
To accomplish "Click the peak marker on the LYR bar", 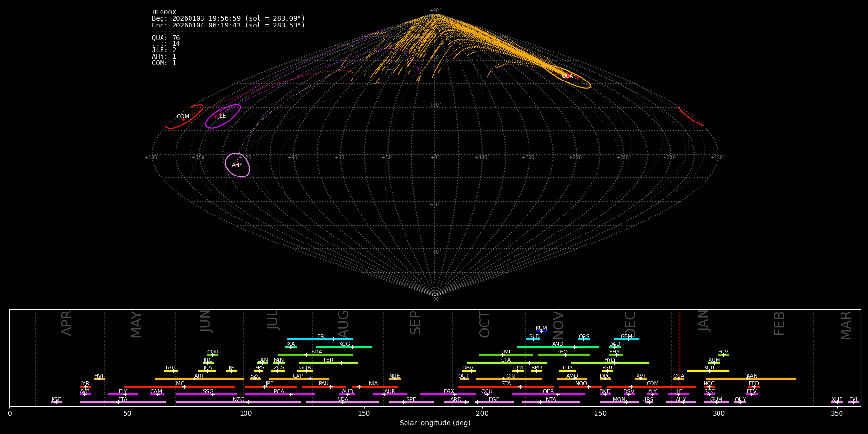I will click(x=86, y=387).
